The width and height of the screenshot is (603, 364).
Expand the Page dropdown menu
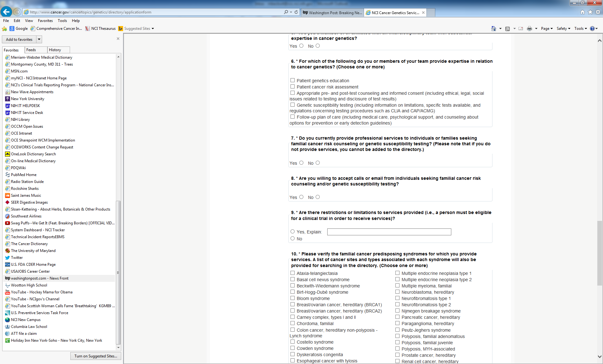546,29
